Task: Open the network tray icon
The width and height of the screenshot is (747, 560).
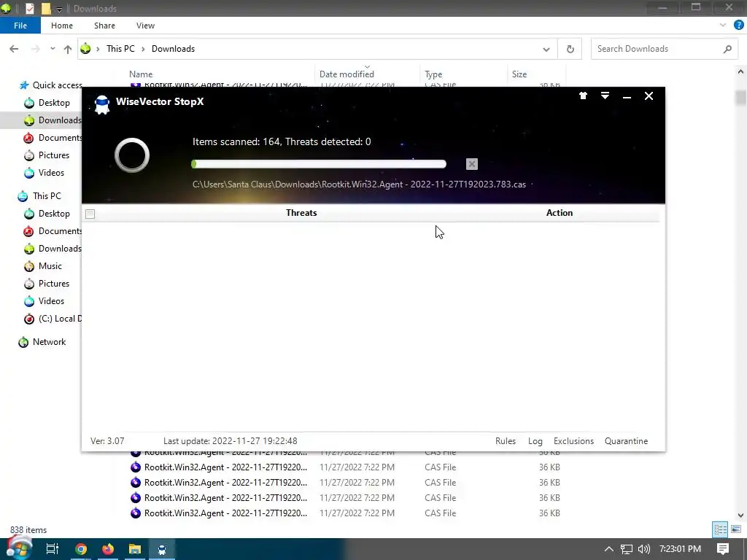Action: tap(627, 549)
